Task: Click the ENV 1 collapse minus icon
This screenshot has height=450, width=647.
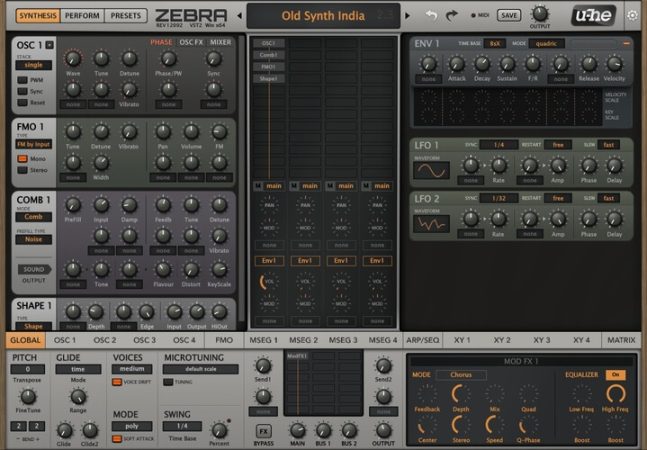Action: (626, 43)
